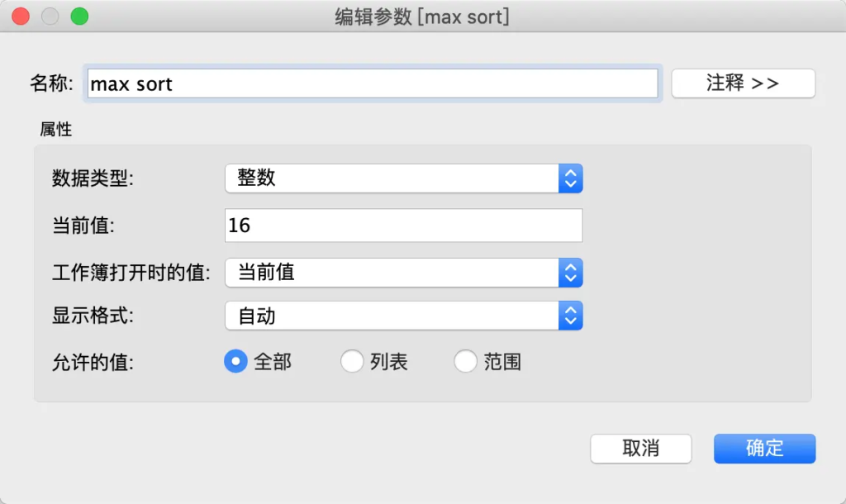The image size is (846, 504).
Task: Focus the 名称 field containing max sort
Action: click(373, 83)
